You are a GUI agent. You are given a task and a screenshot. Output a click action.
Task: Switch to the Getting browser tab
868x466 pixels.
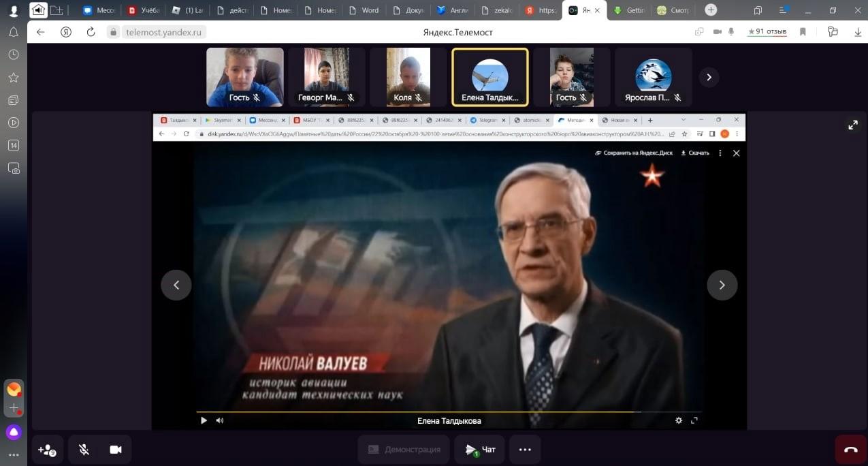(628, 10)
